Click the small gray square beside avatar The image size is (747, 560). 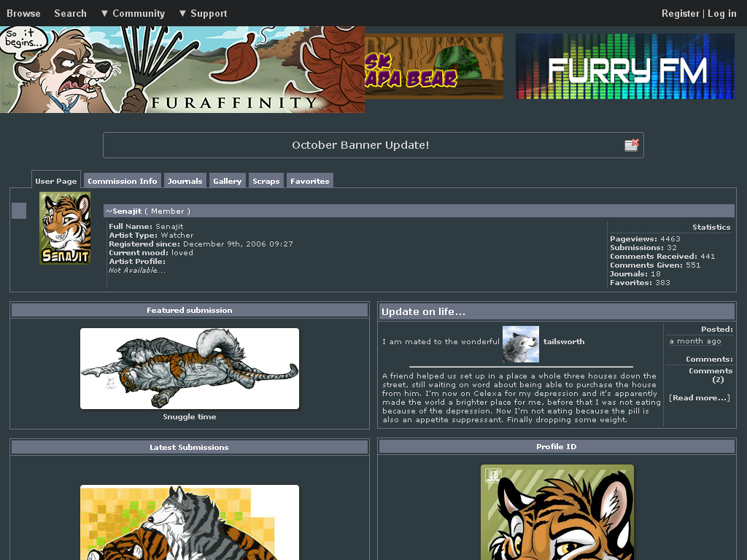click(x=18, y=211)
